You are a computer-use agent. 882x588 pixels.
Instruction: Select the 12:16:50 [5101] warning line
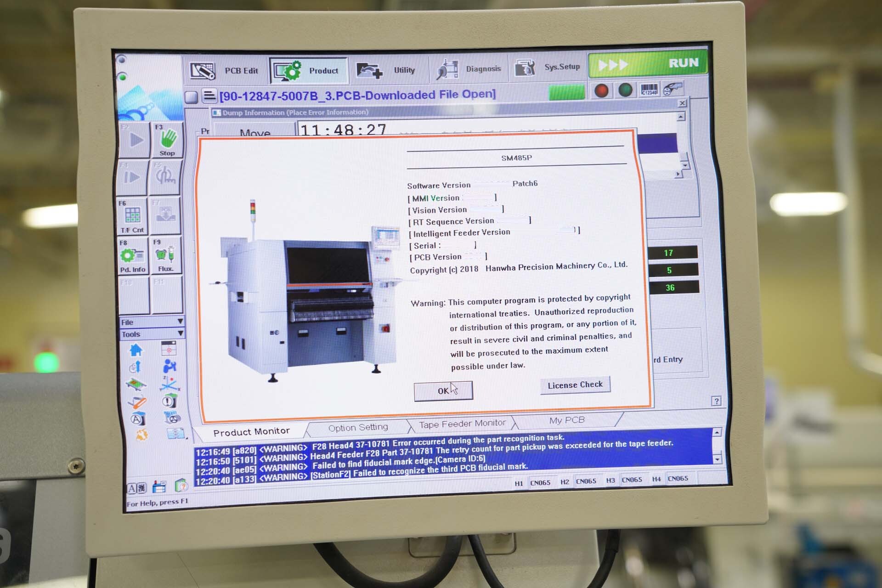click(x=435, y=452)
